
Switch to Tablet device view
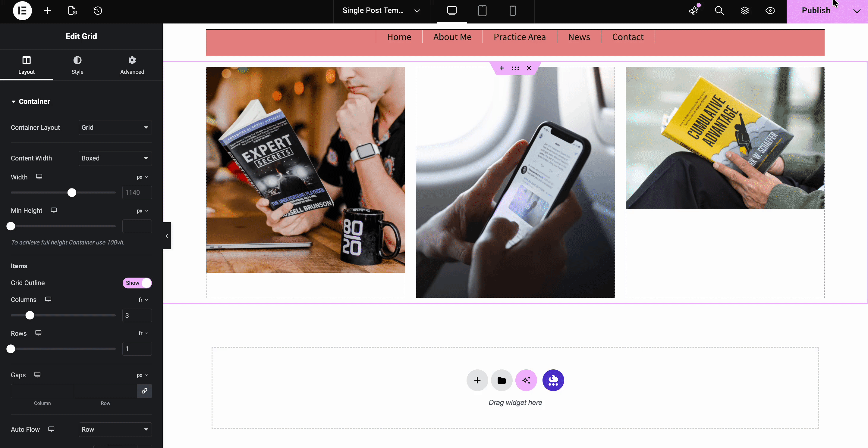pyautogui.click(x=482, y=11)
